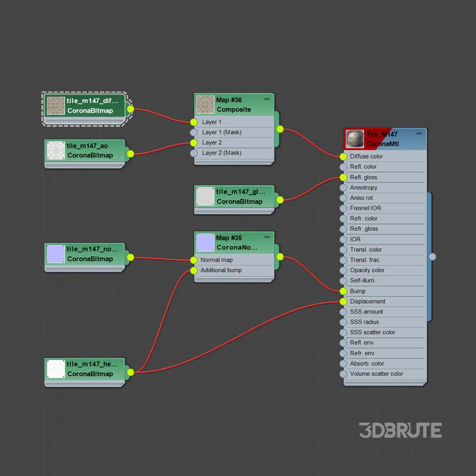
Task: Click the Layer 1 input socket
Action: coord(194,122)
